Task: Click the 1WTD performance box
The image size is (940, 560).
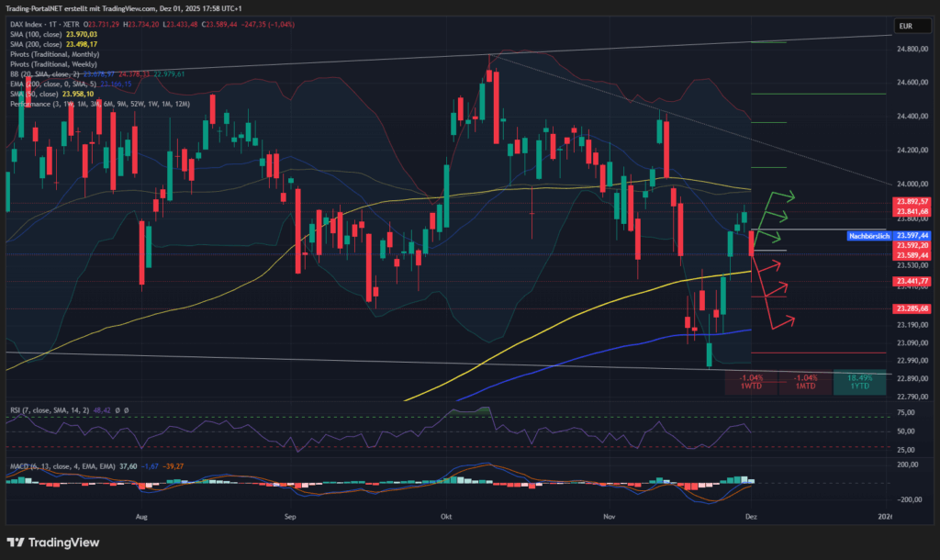Action: click(x=751, y=383)
